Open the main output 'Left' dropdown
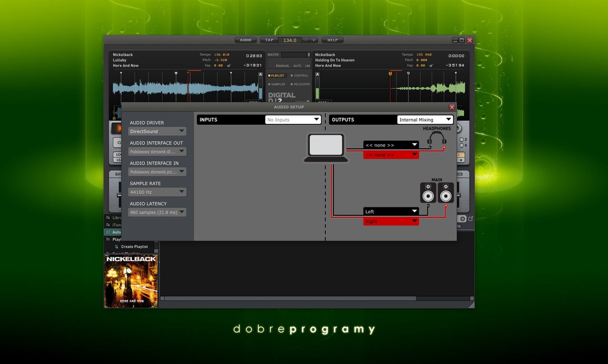This screenshot has width=608, height=364. (x=391, y=212)
